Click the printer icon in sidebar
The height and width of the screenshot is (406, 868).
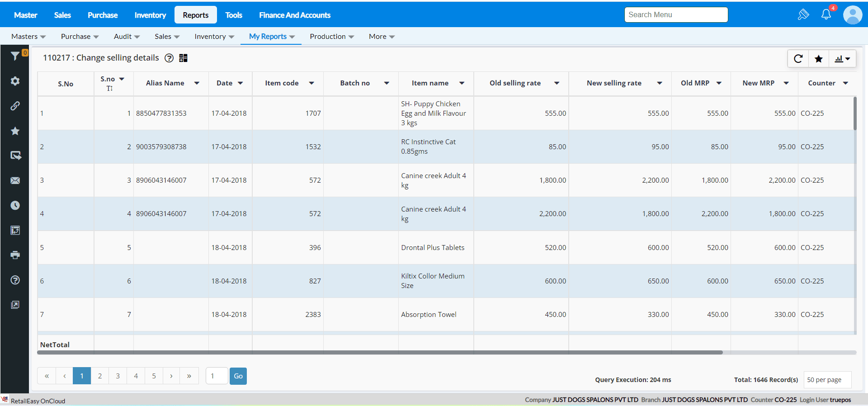click(15, 255)
